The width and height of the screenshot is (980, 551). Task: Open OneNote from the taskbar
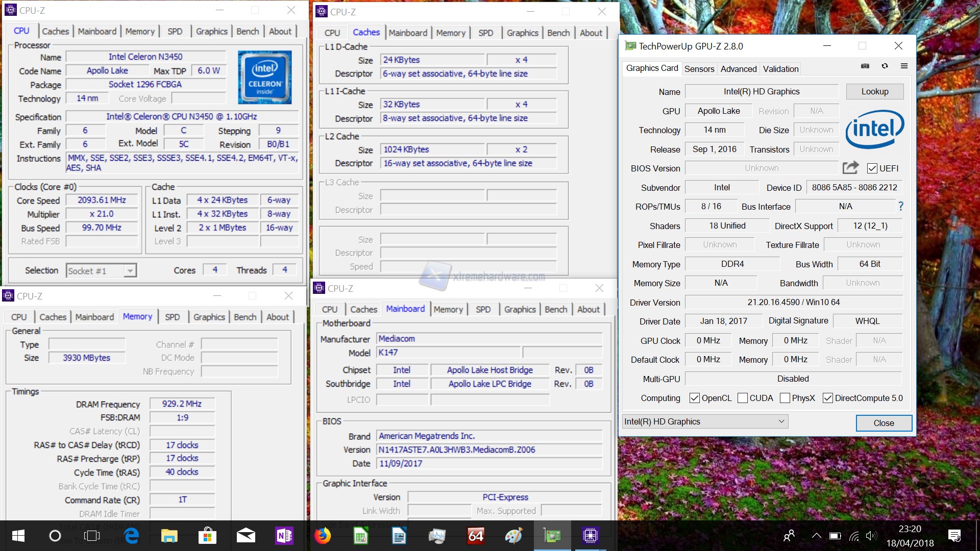point(284,536)
